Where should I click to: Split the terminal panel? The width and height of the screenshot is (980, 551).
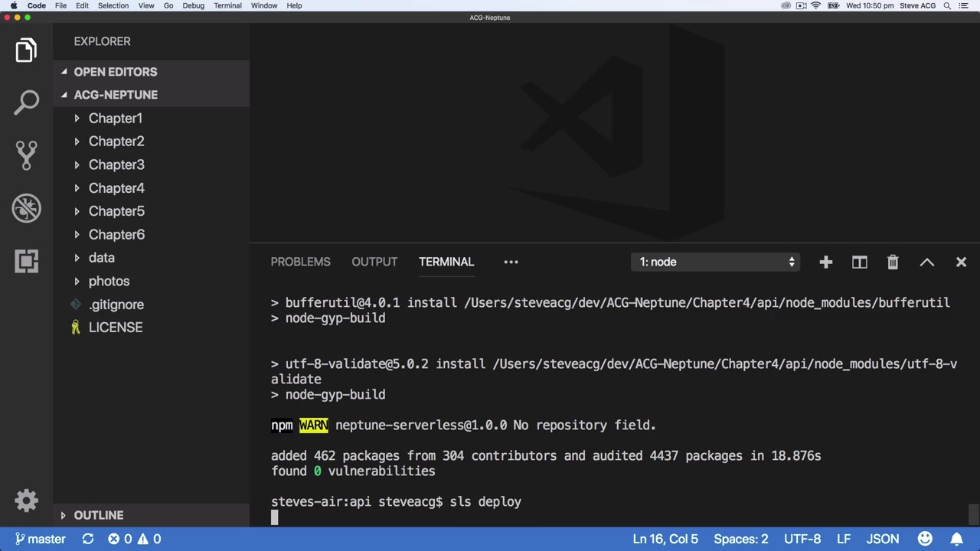coord(859,262)
